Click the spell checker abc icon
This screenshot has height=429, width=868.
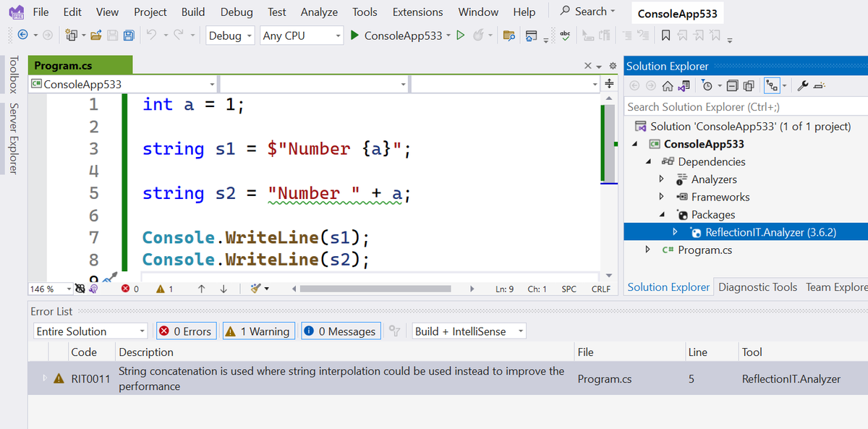(x=566, y=35)
